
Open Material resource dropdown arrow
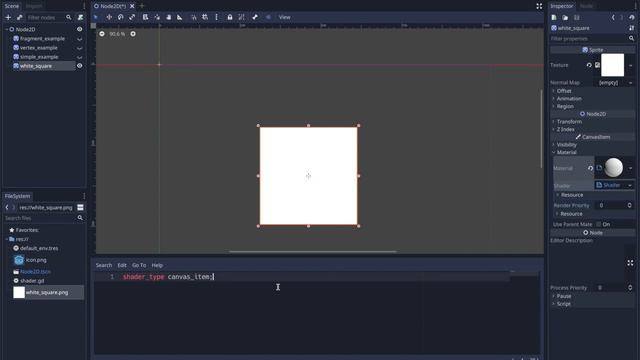pyautogui.click(x=631, y=168)
